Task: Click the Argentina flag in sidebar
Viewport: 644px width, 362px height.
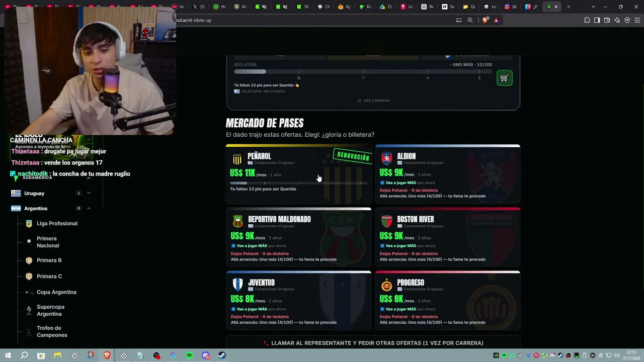Action: pyautogui.click(x=16, y=208)
